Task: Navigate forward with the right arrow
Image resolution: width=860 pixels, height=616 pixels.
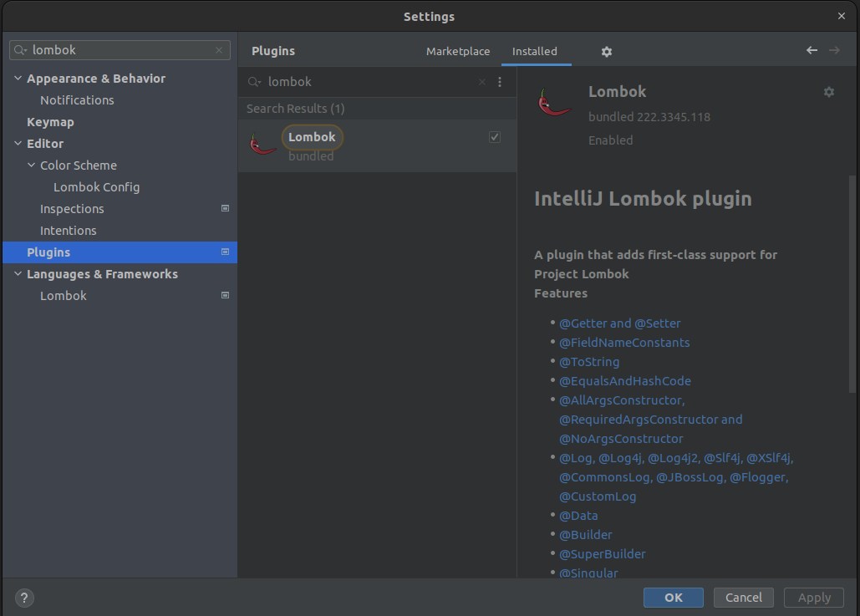Action: (x=834, y=50)
